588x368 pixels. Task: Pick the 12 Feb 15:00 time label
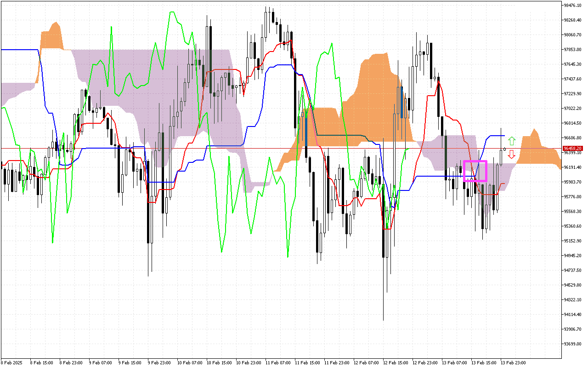(x=395, y=363)
